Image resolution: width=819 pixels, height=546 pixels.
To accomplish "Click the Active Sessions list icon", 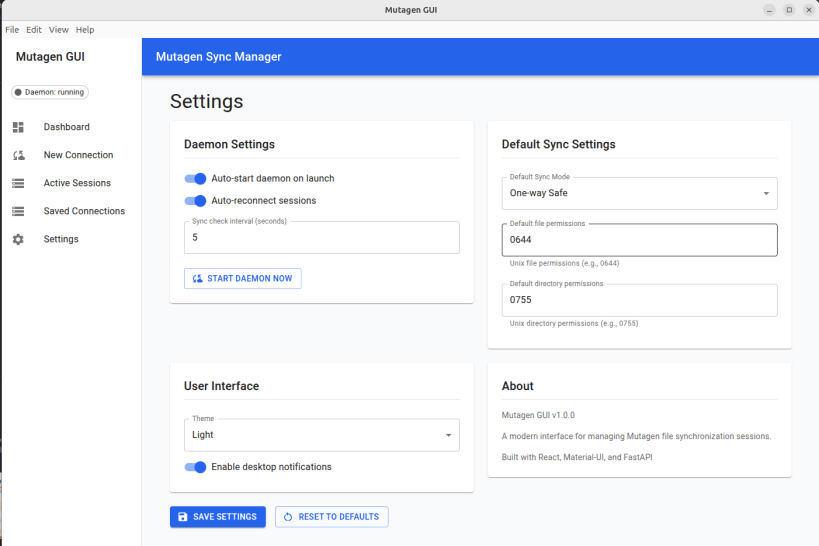I will [18, 183].
